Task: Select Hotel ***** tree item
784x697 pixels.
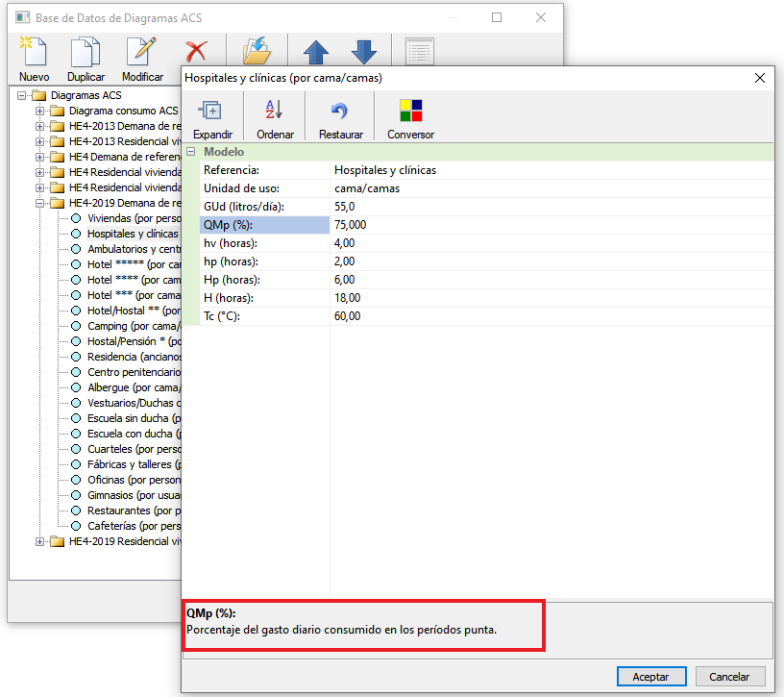Action: (x=134, y=264)
